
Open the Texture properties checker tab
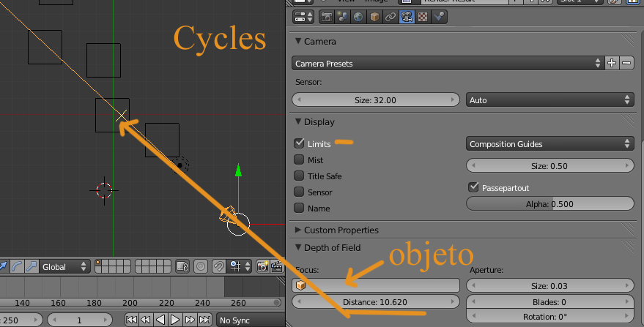(422, 17)
